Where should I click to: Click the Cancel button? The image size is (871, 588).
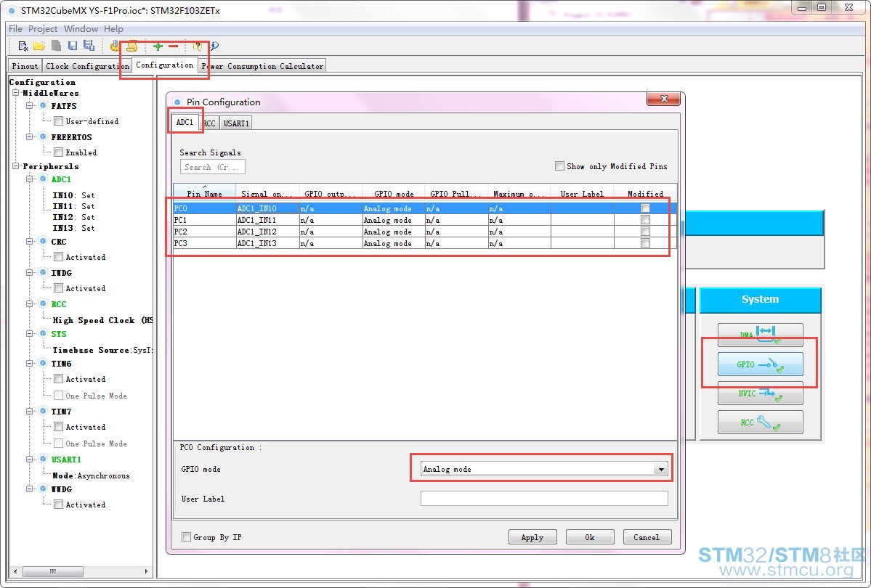(x=647, y=537)
